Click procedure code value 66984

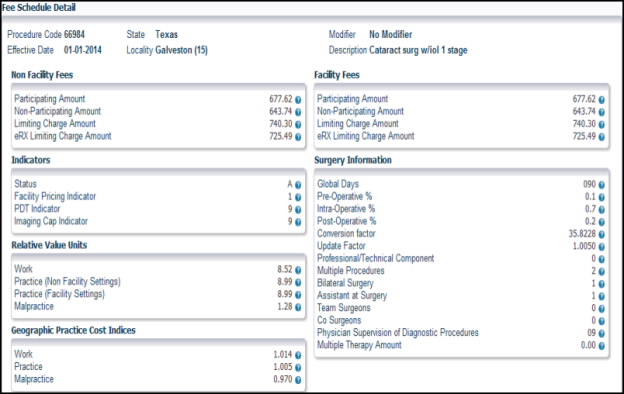[x=74, y=35]
